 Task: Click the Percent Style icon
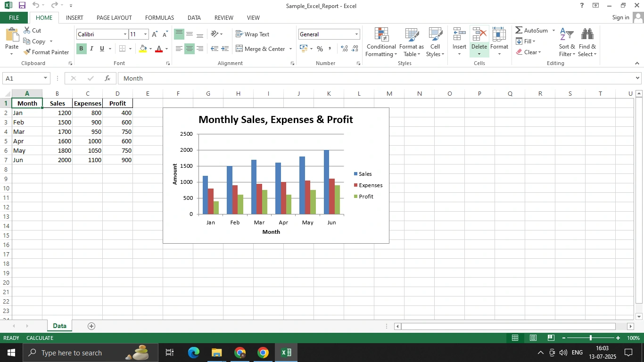320,49
